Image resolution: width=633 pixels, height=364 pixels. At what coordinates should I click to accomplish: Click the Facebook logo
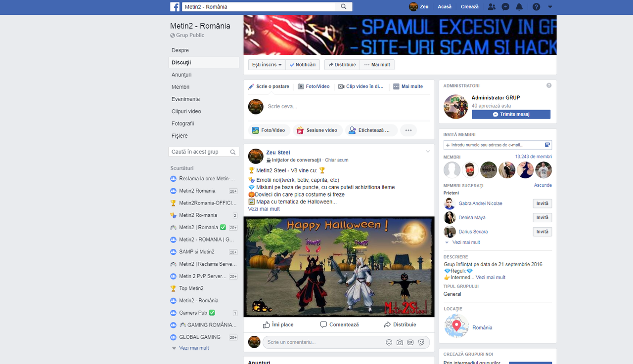175,6
